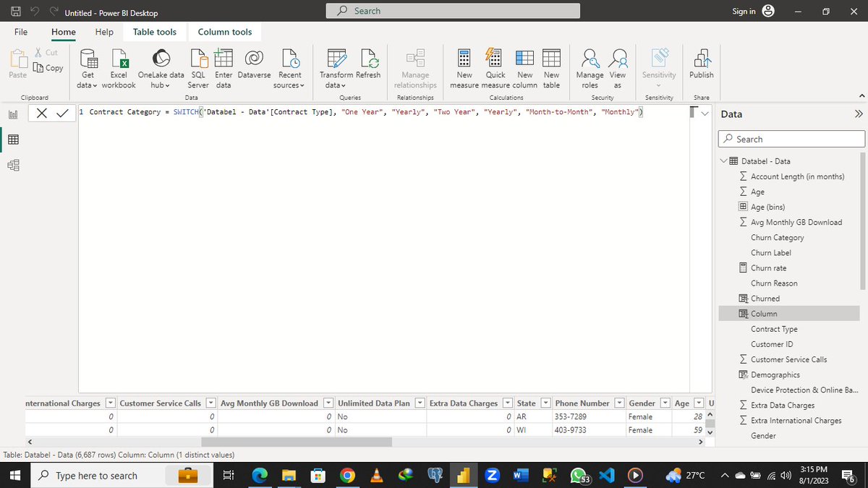Publish the report
Screen dimensions: 868x488
701,65
